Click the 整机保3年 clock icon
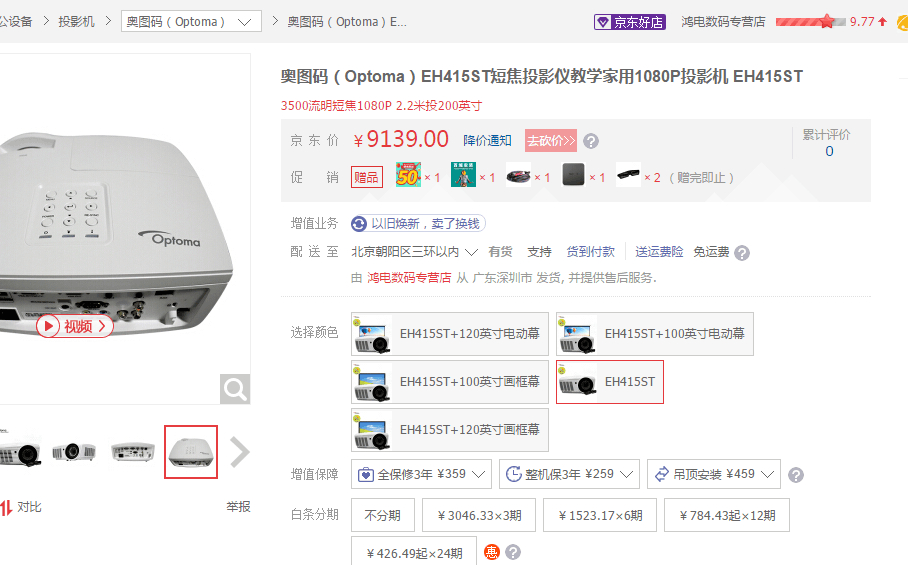 coord(514,475)
